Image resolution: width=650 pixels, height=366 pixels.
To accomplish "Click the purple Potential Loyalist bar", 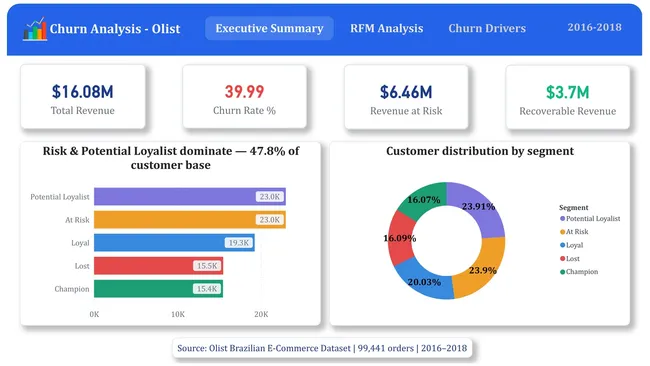I will click(190, 196).
